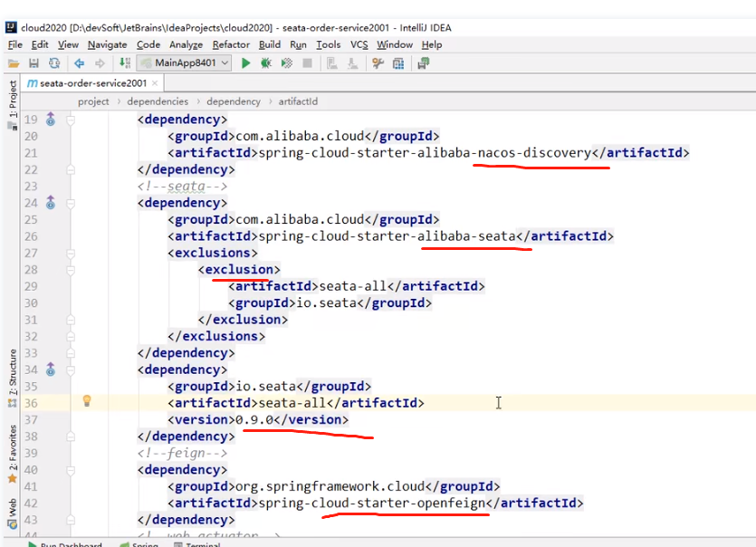Screen dimensions: 756x547
Task: Click the Update project VCS icon
Action: point(332,63)
